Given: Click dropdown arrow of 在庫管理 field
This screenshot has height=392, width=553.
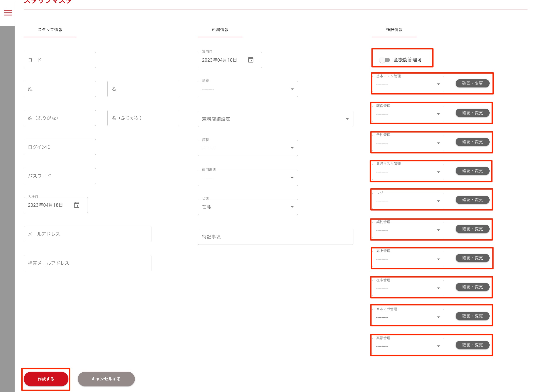Looking at the screenshot, I should (x=438, y=288).
